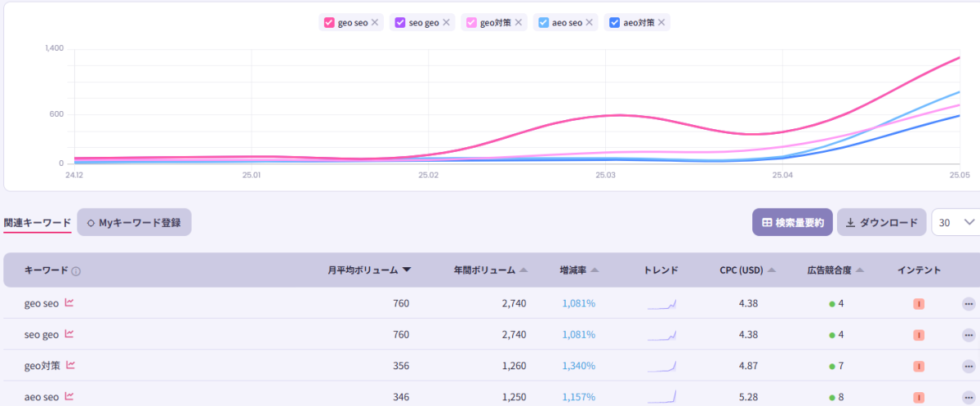This screenshot has width=980, height=406.
Task: Click the トレンド column header
Action: (661, 270)
